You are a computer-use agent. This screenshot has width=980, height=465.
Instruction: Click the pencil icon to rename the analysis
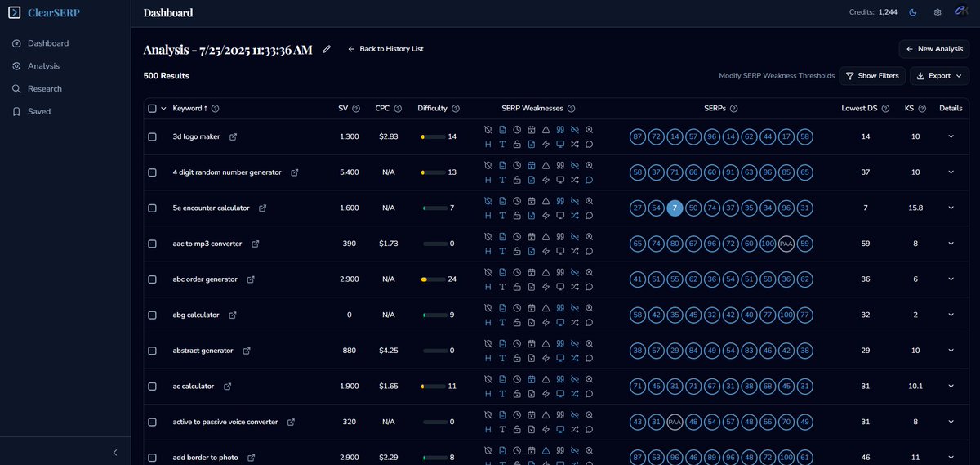327,49
